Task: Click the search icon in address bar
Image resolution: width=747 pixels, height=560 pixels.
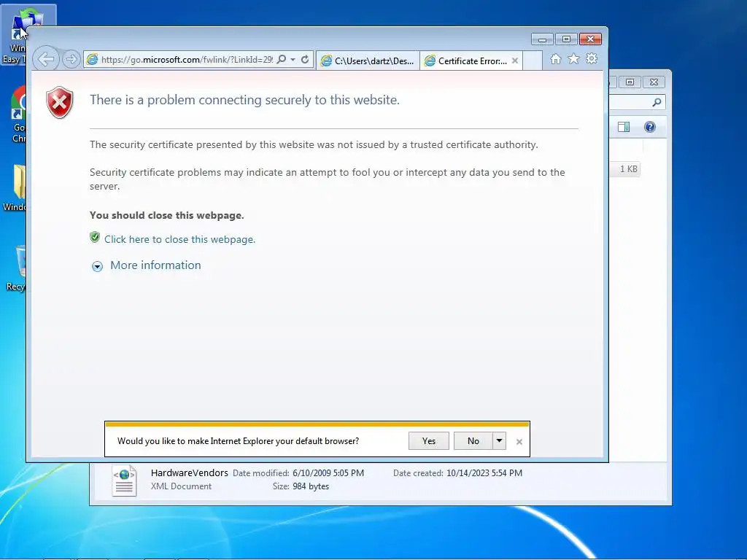Action: coord(282,59)
